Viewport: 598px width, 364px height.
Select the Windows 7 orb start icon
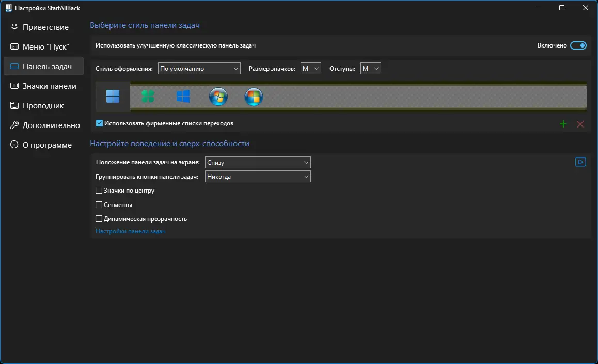coord(218,97)
